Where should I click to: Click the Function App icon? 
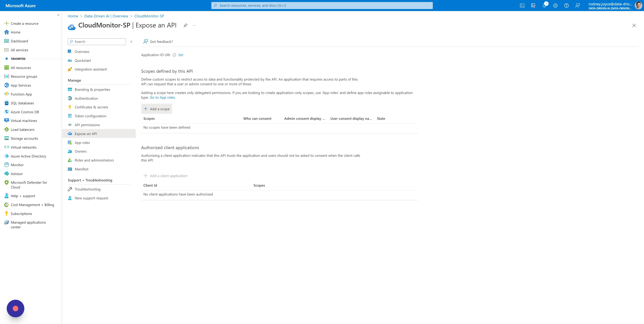[x=7, y=94]
